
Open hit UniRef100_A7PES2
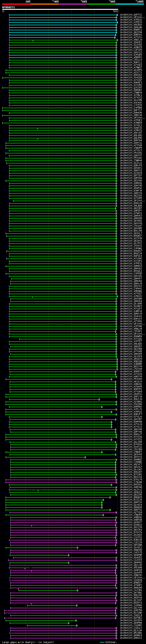coord(131,20)
